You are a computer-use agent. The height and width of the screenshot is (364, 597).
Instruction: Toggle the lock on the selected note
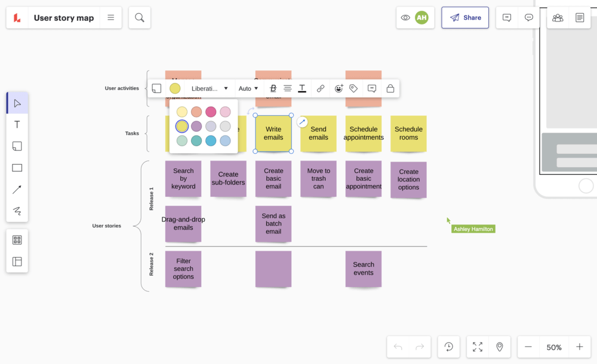point(390,88)
